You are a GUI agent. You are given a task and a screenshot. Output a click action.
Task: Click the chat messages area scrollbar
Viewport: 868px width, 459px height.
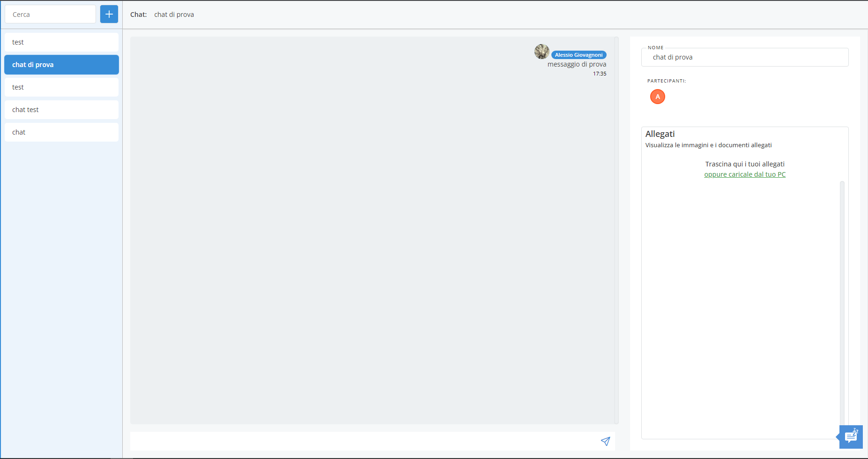pos(616,230)
